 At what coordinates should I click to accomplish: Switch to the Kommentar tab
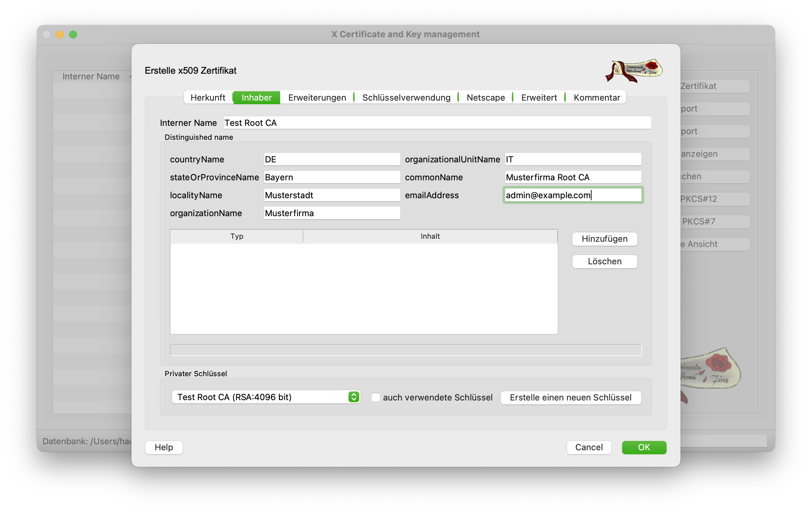(597, 98)
